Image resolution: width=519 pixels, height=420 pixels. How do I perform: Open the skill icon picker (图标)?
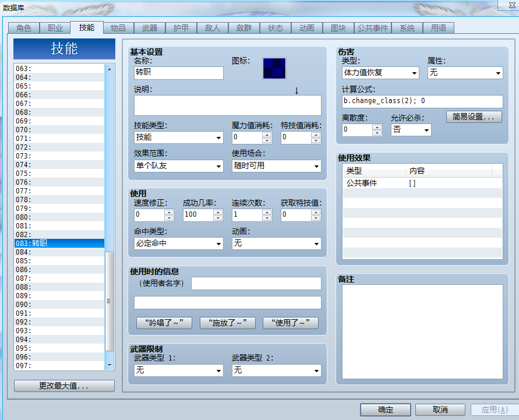coord(274,69)
